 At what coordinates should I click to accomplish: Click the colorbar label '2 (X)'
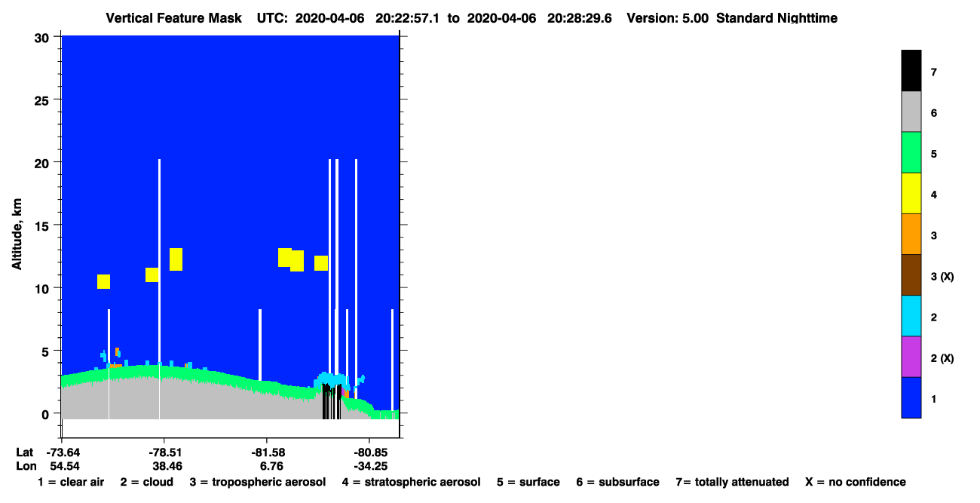(942, 357)
